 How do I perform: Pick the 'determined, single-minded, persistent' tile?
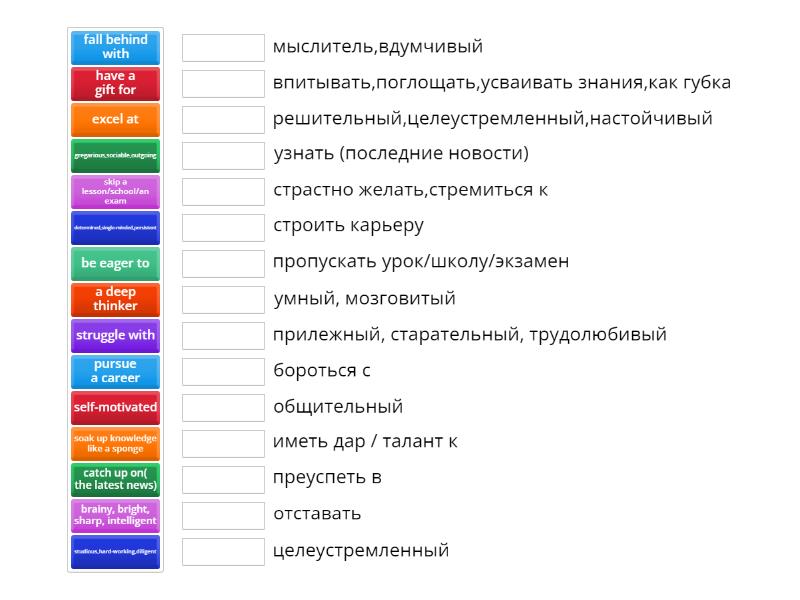click(x=115, y=228)
